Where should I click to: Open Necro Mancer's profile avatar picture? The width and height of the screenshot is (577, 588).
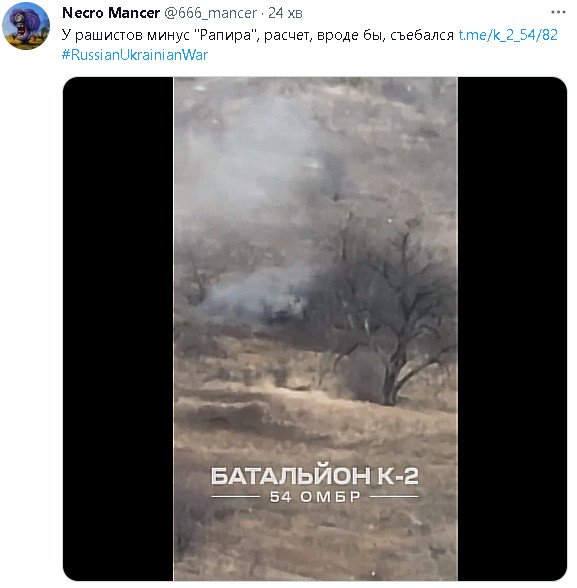pos(26,26)
